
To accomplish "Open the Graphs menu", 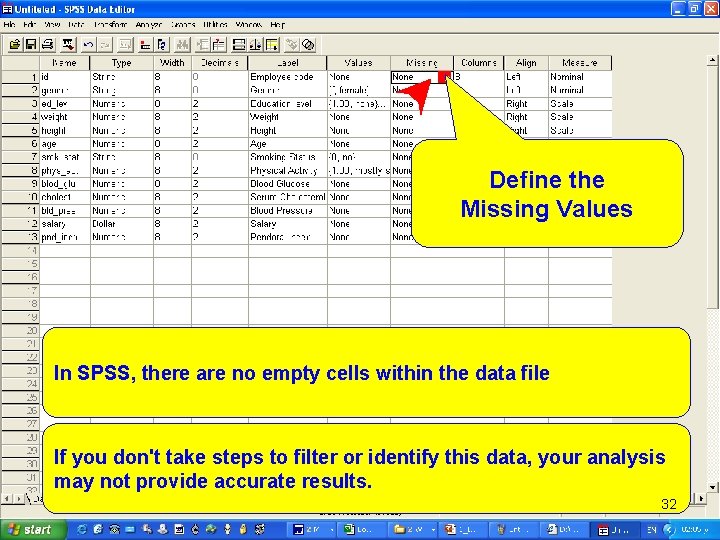I will click(183, 24).
